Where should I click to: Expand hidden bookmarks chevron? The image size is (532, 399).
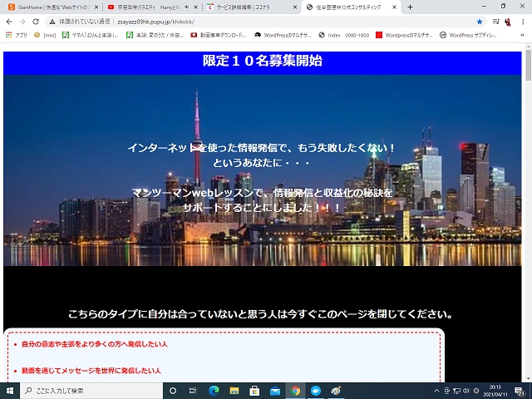point(522,35)
